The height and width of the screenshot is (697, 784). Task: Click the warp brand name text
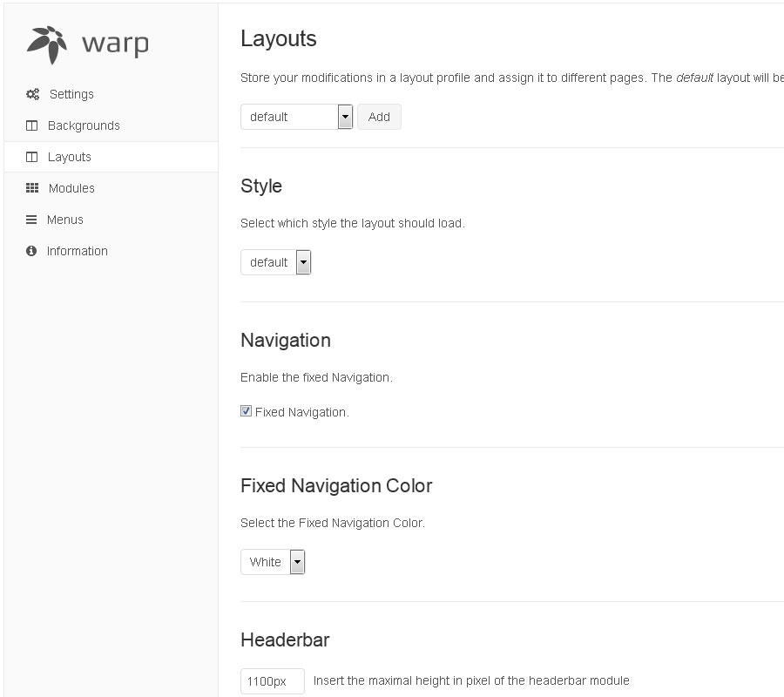[115, 44]
